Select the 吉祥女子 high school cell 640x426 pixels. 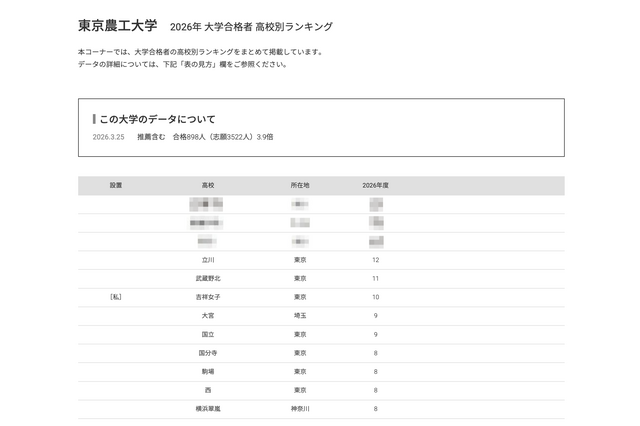[x=208, y=297]
